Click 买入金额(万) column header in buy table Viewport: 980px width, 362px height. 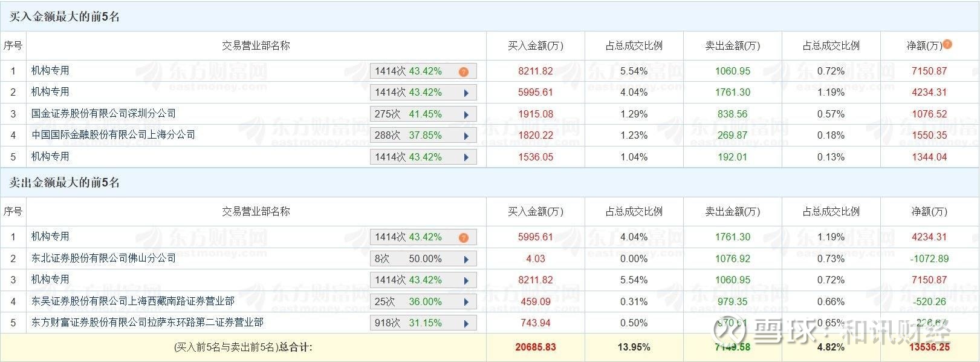coord(535,45)
